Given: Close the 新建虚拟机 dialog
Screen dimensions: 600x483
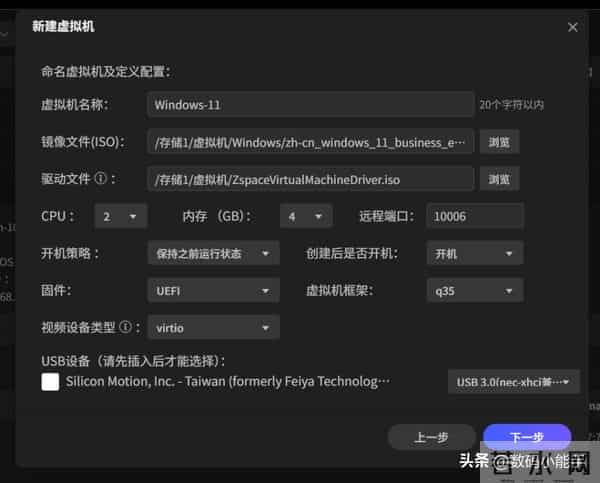Looking at the screenshot, I should point(572,27).
